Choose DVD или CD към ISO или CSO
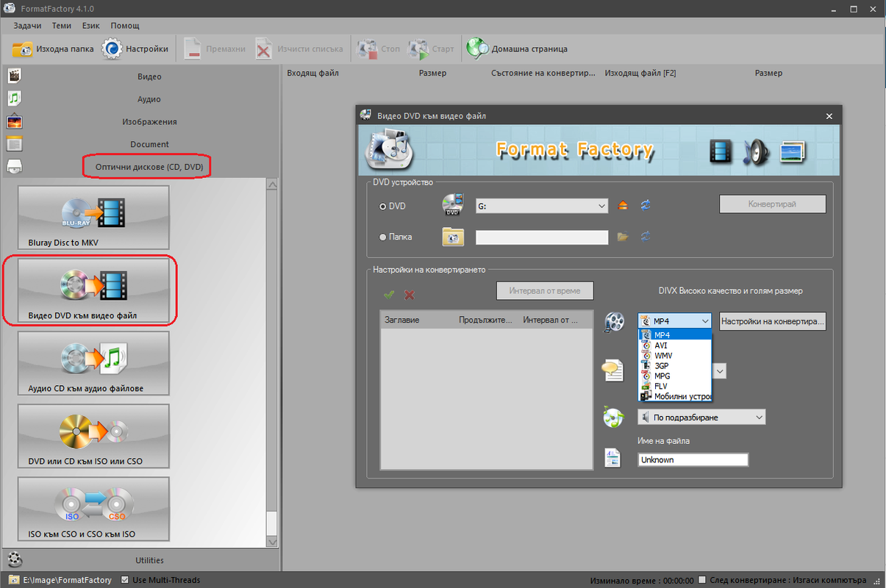 pos(93,436)
